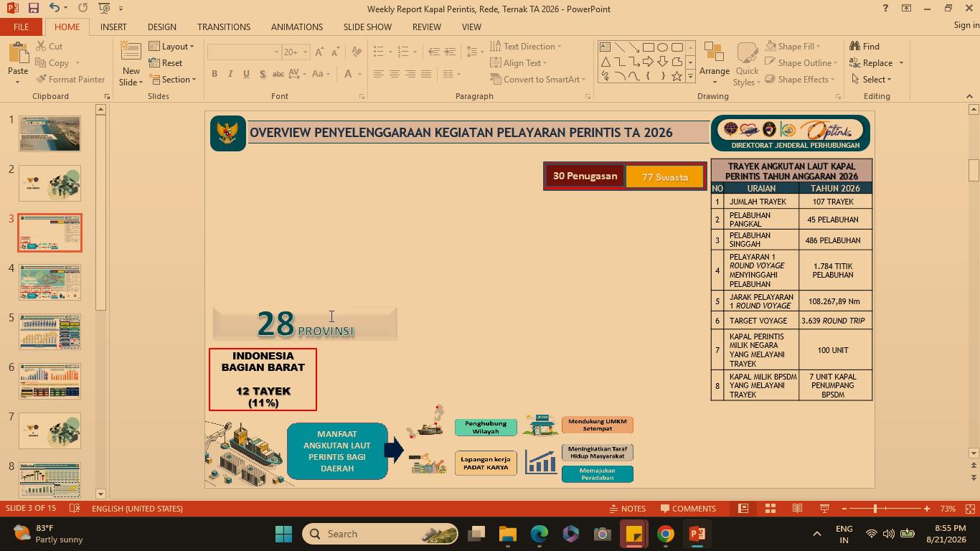Click the Save icon in quick access toolbar
980x551 pixels.
(33, 8)
